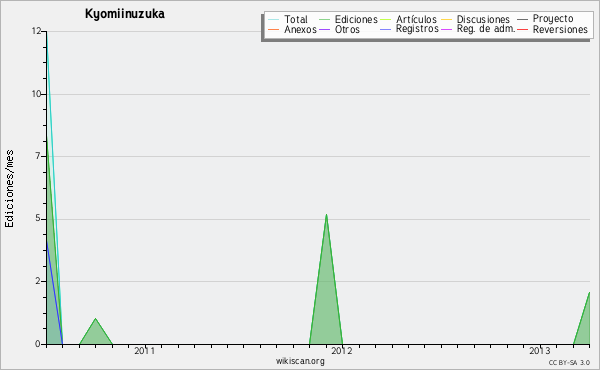The width and height of the screenshot is (600, 370).
Task: Click the Total legend entry
Action: 295,19
